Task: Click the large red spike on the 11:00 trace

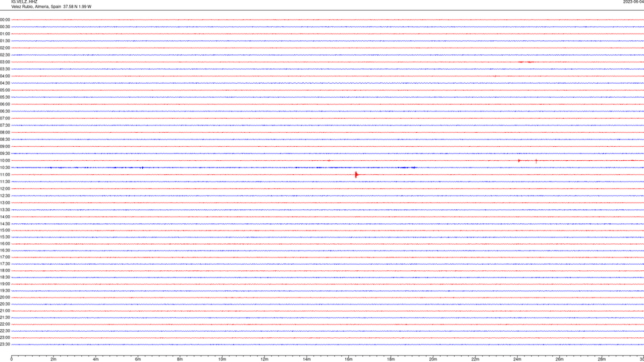Action: coord(356,175)
